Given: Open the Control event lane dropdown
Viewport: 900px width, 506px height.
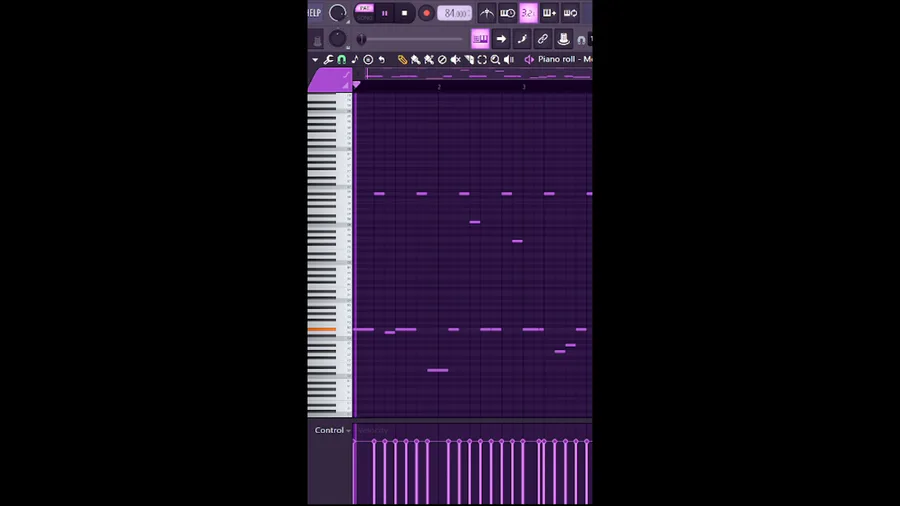Looking at the screenshot, I should [332, 430].
